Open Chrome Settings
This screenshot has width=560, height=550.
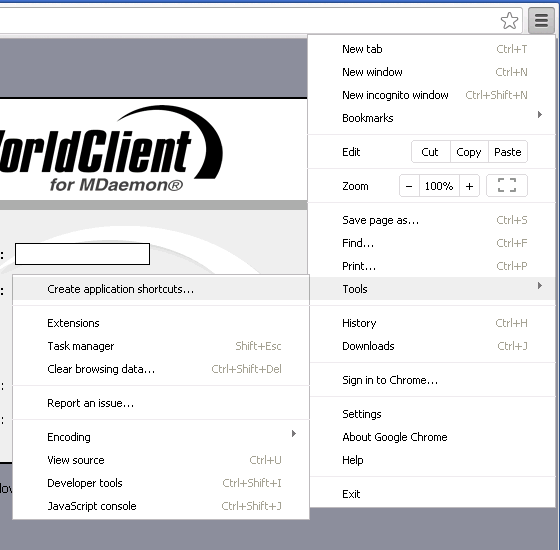pos(431,414)
